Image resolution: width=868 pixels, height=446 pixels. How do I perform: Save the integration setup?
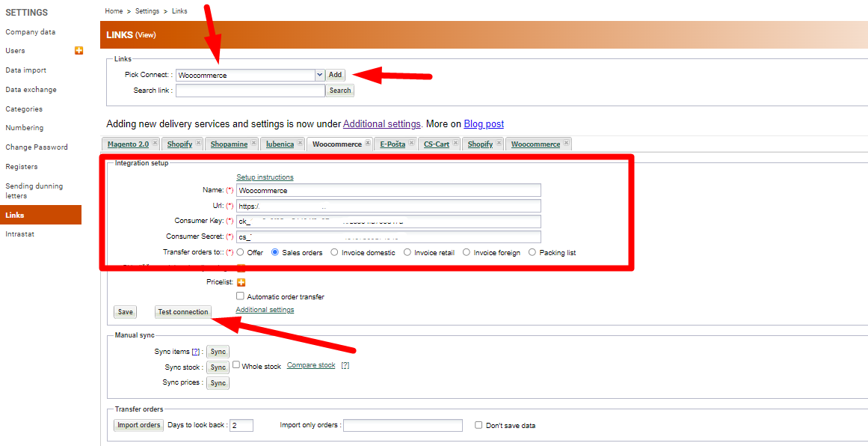[x=125, y=312]
